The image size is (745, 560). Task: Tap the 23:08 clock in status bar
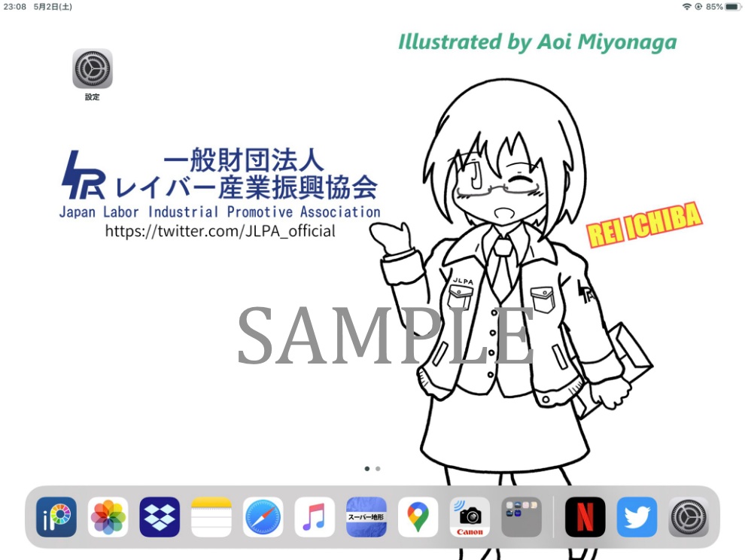15,7
